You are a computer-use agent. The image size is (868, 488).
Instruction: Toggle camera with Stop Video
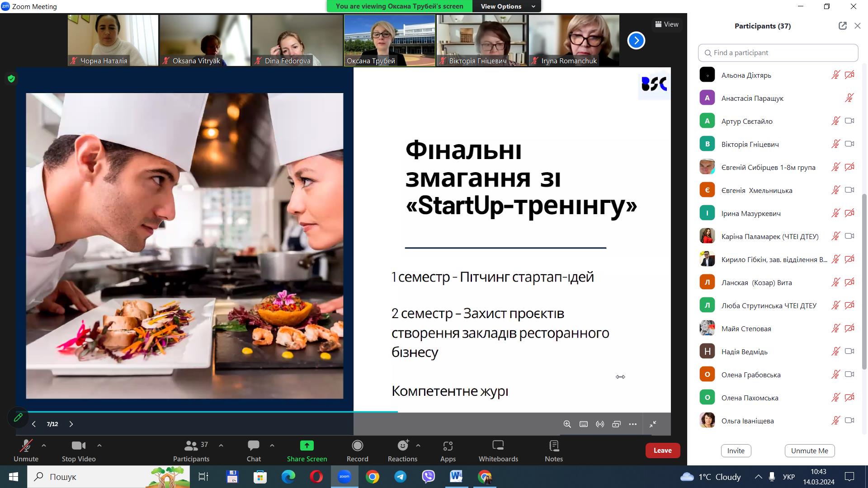point(78,446)
